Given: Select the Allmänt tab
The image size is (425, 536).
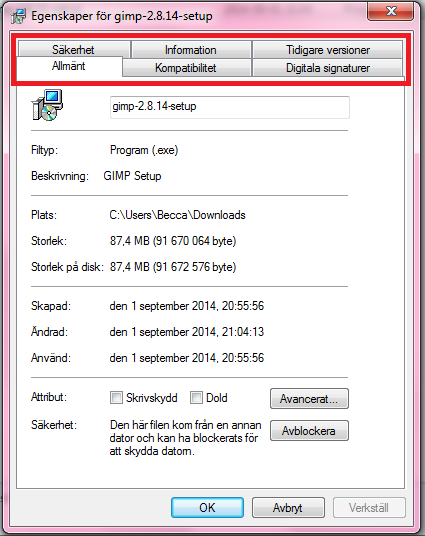Looking at the screenshot, I should tap(69, 67).
